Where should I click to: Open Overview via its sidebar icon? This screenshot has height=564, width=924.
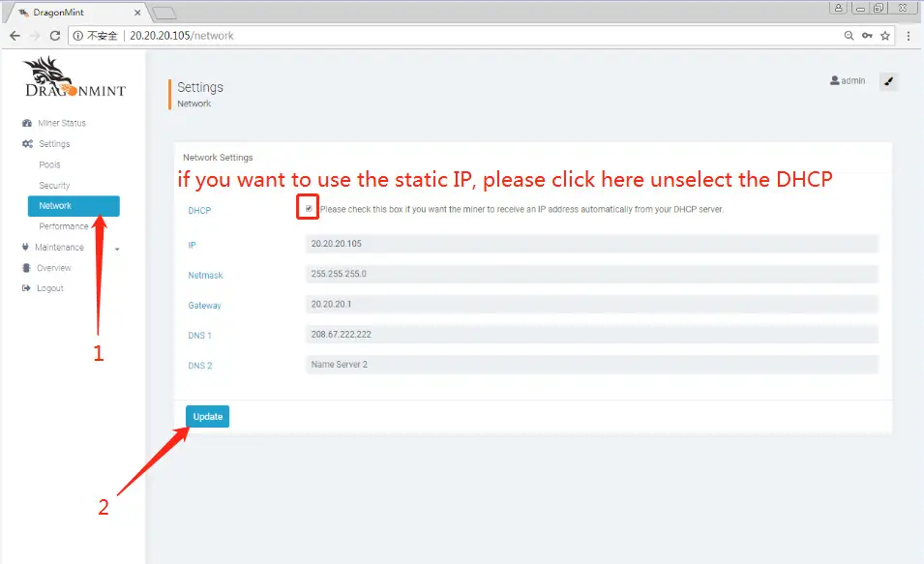click(x=25, y=268)
